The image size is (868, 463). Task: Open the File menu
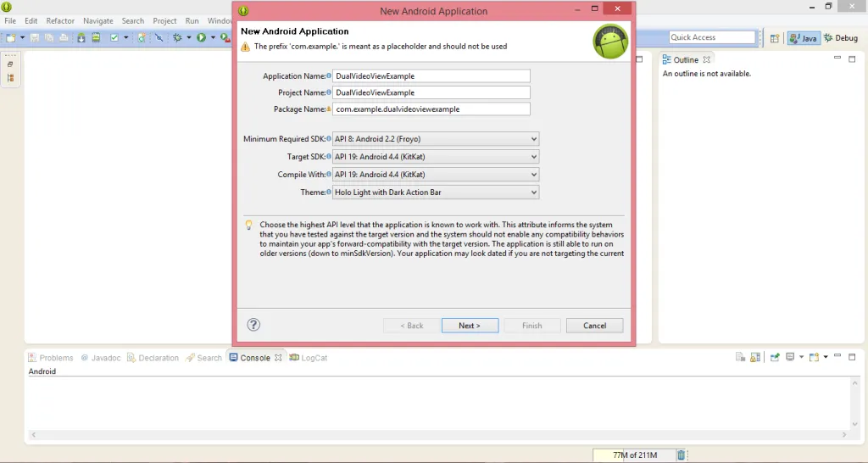(10, 20)
